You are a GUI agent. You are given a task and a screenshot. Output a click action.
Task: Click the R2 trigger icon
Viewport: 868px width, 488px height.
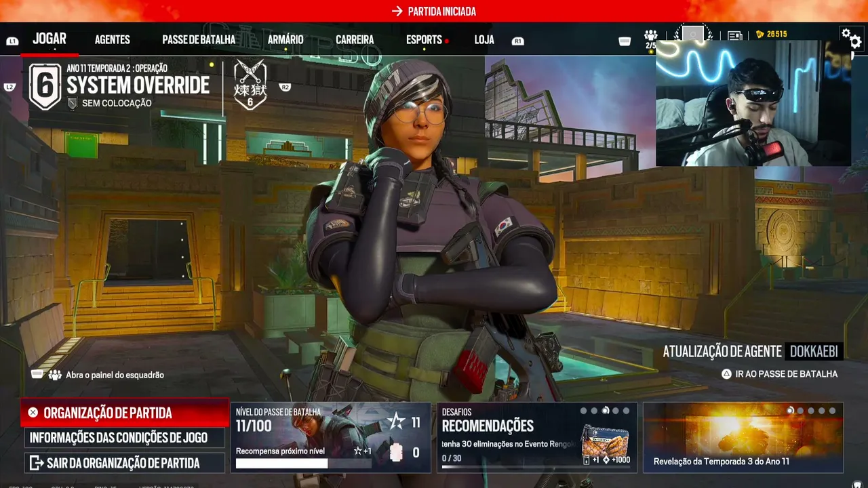pyautogui.click(x=285, y=87)
